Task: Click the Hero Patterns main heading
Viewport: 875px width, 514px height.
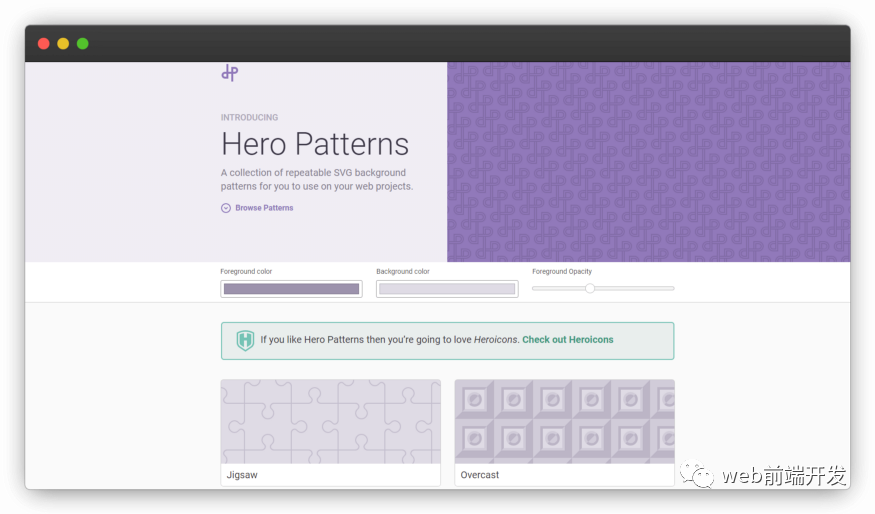Action: [315, 144]
